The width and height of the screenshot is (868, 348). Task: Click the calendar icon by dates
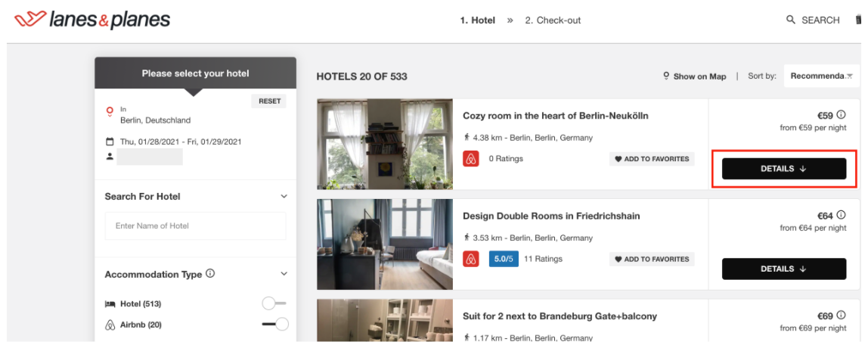pyautogui.click(x=110, y=141)
